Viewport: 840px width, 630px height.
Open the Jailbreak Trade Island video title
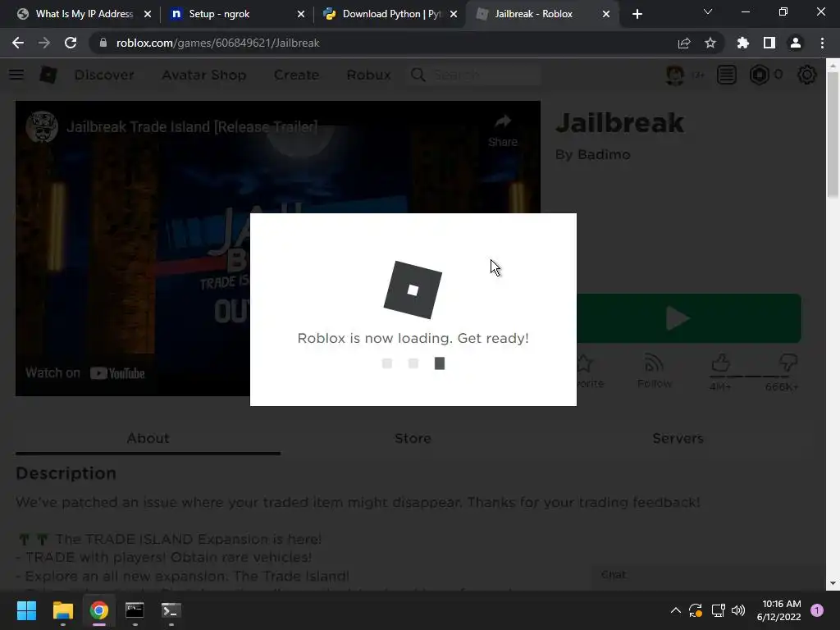192,127
